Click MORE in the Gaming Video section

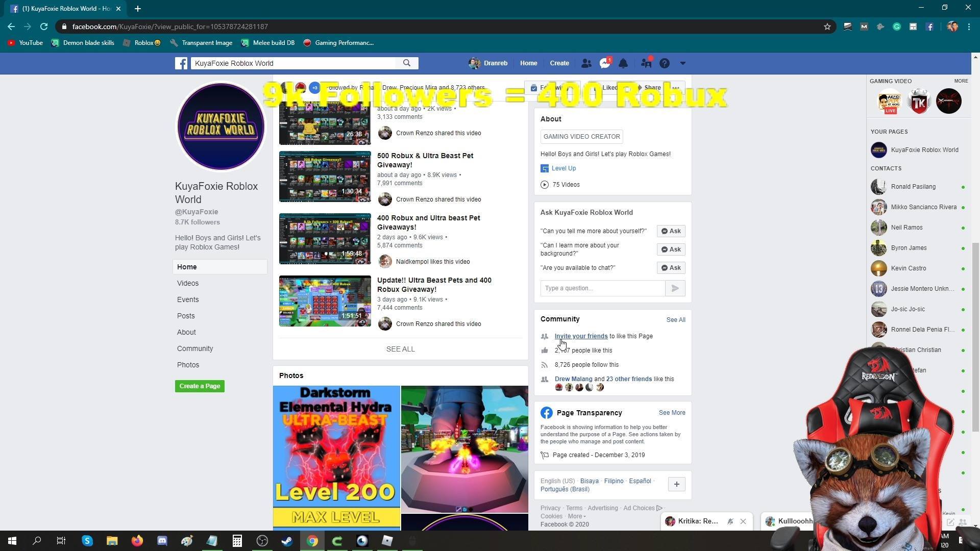(x=961, y=81)
